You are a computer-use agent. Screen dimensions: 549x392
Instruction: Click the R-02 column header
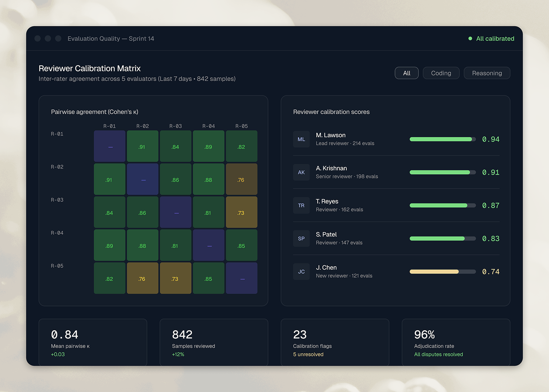(x=142, y=126)
